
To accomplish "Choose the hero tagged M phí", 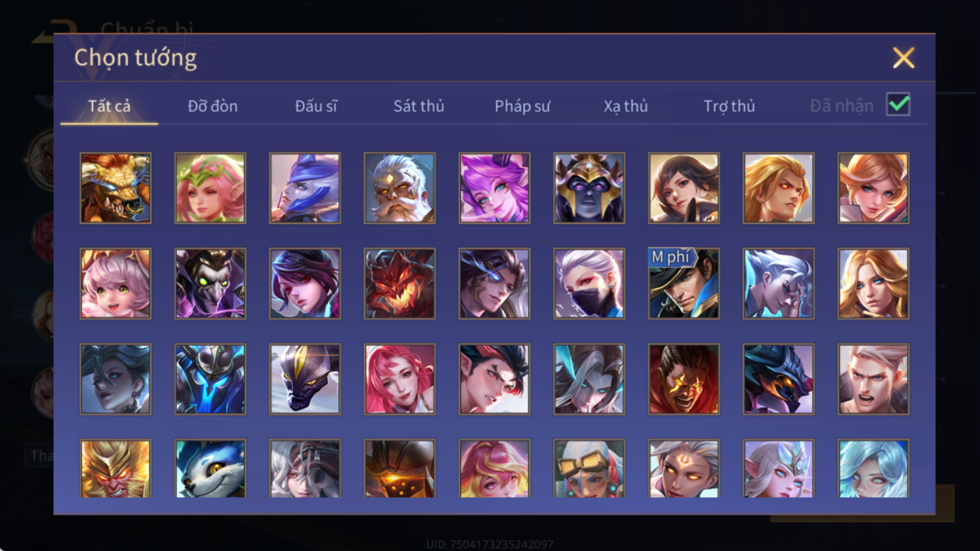I will 684,284.
